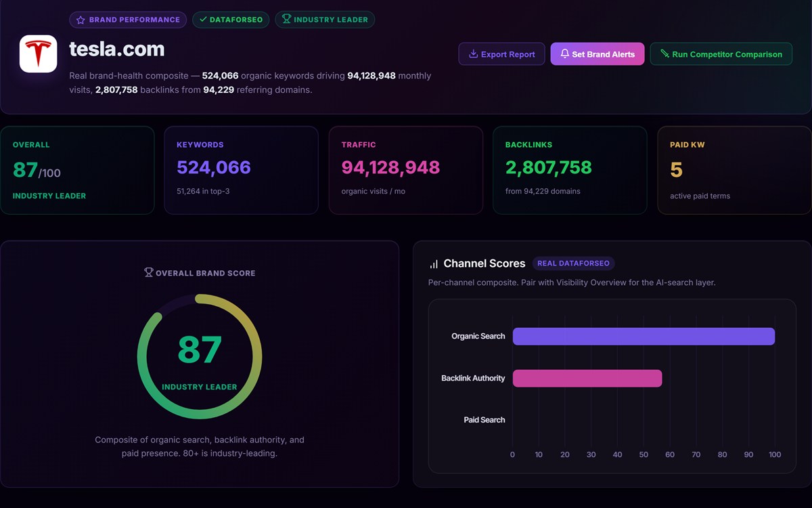Click the Industry Leader label in Overall card
Viewport: 812px width, 508px height.
point(49,196)
